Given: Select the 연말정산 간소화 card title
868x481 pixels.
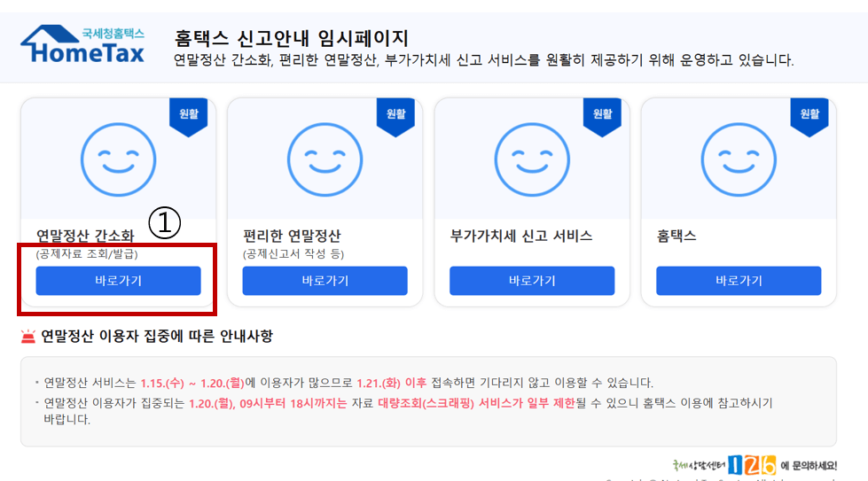Looking at the screenshot, I should click(85, 237).
